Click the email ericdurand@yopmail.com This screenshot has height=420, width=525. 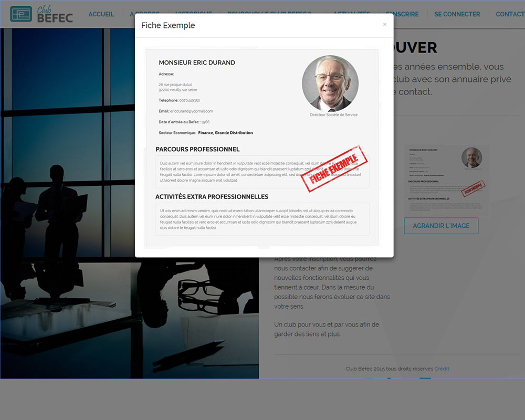point(191,111)
